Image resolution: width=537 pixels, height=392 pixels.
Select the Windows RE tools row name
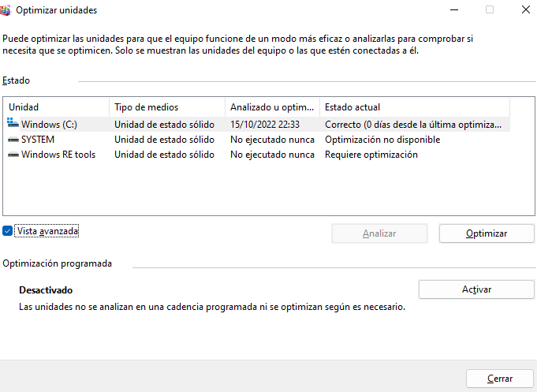(x=58, y=155)
